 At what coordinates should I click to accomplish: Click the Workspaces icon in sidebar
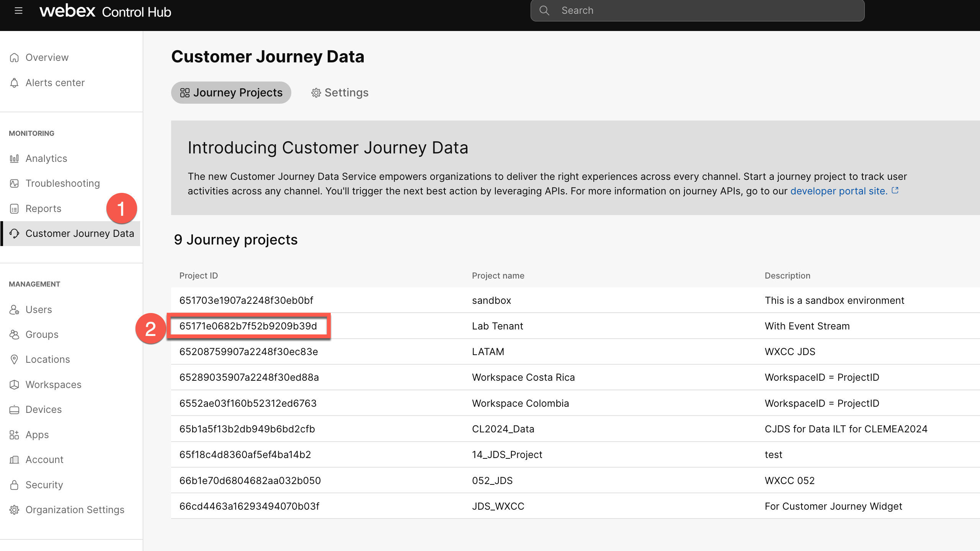tap(14, 385)
